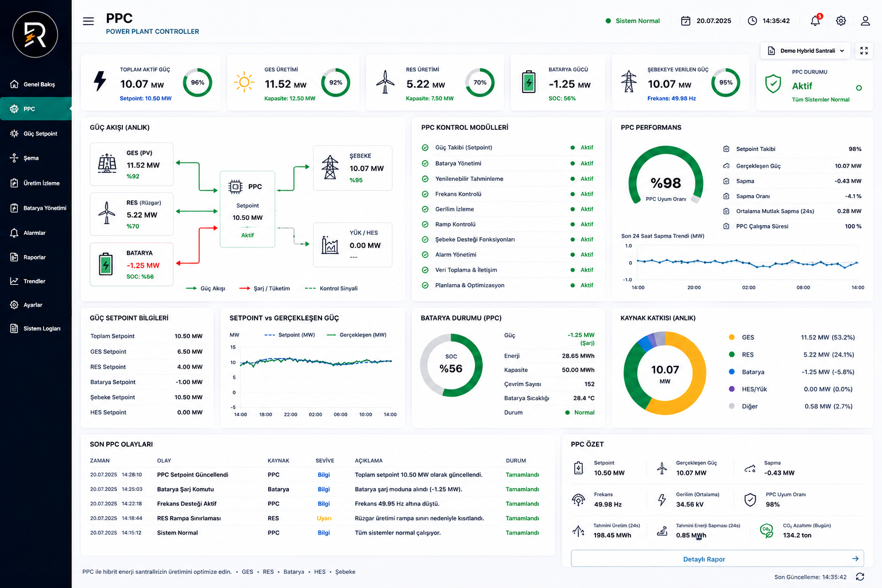This screenshot has width=882, height=588.
Task: Click the Frekans gauge icon in PPC Özet
Action: 578,500
